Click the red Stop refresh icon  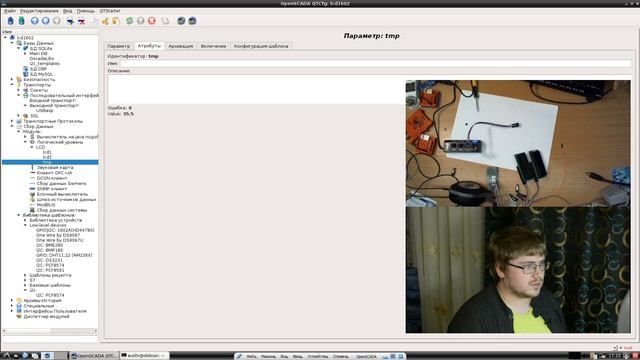[x=152, y=21]
